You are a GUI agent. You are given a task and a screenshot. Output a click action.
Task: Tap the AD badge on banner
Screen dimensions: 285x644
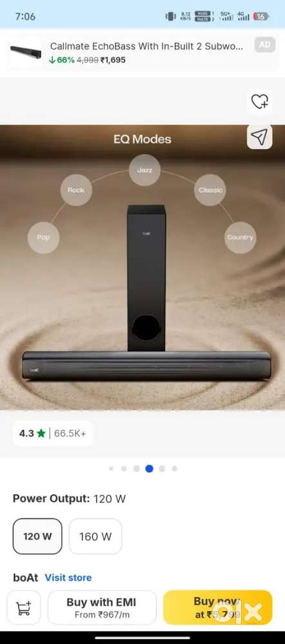(265, 44)
